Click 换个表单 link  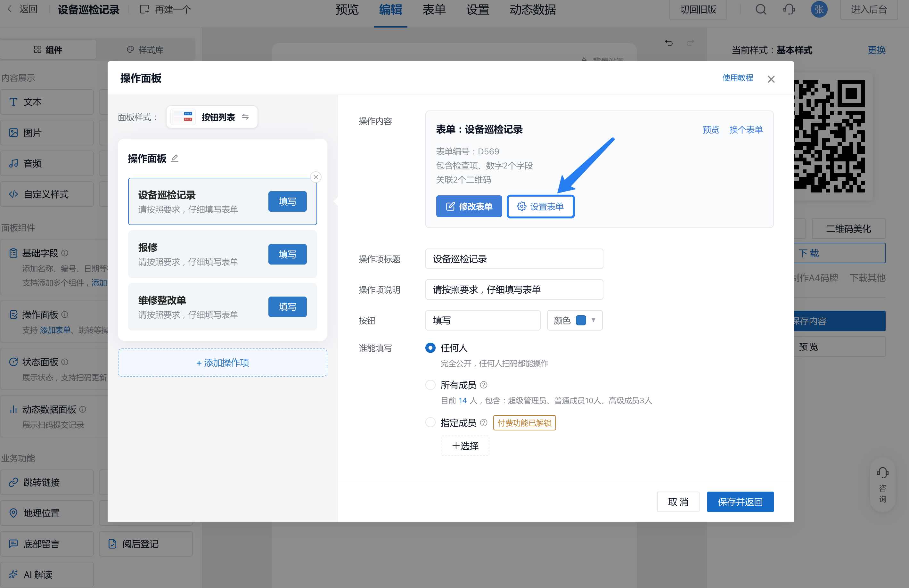(746, 130)
